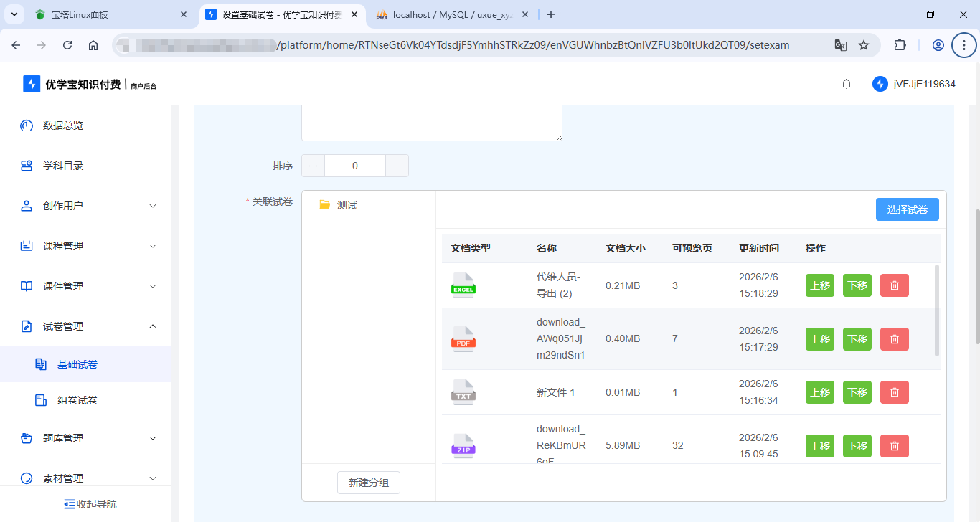Click the ZIP file type icon
980x522 pixels.
[x=463, y=446]
